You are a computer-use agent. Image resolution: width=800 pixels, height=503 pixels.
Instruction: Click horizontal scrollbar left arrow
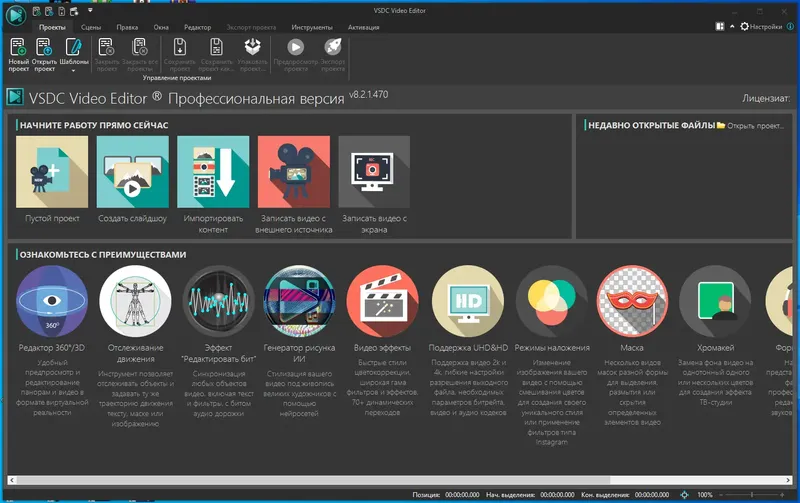pos(12,480)
